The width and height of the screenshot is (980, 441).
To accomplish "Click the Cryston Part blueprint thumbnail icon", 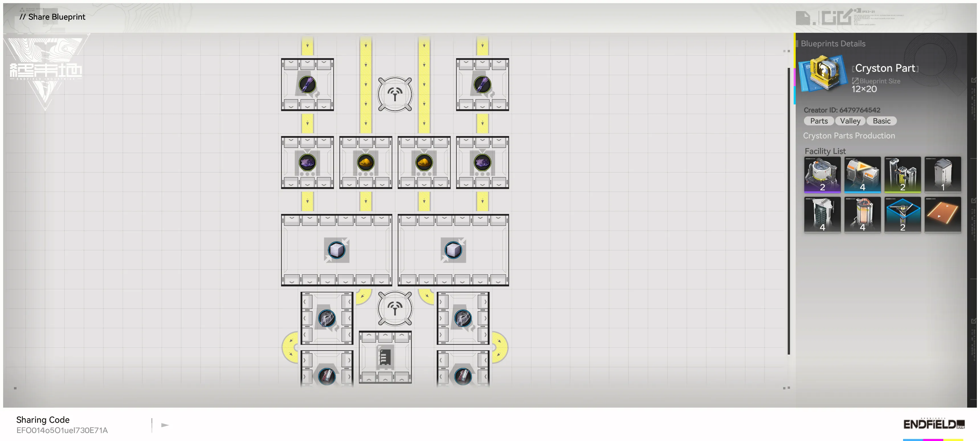I will 823,74.
